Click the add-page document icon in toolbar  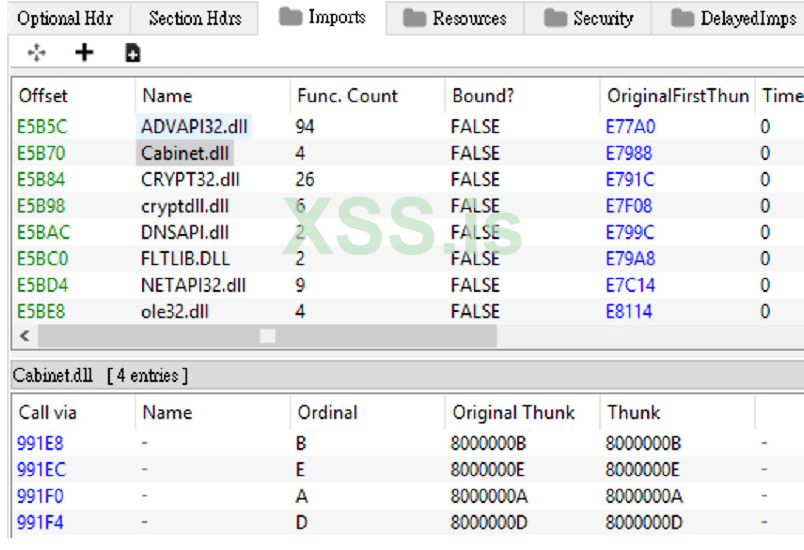click(x=133, y=53)
